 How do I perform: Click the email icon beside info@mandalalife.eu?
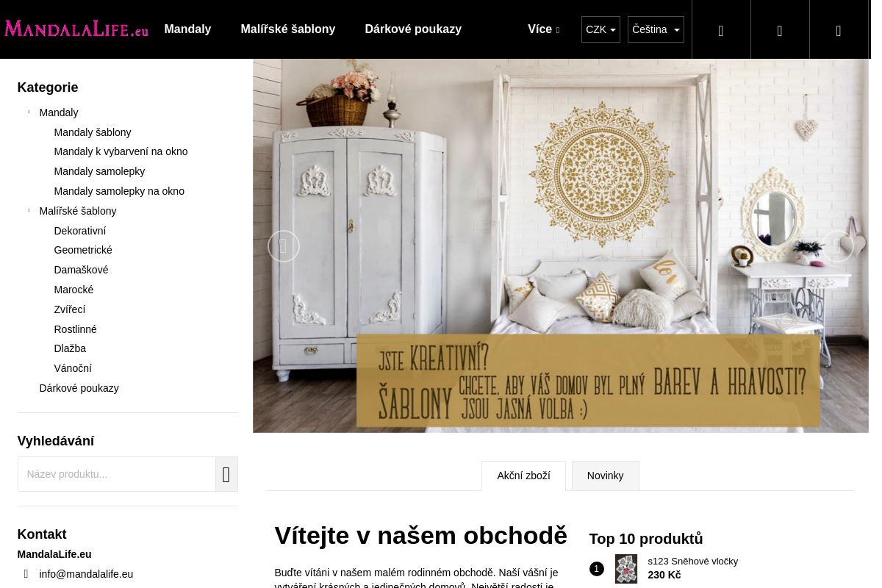(x=26, y=574)
